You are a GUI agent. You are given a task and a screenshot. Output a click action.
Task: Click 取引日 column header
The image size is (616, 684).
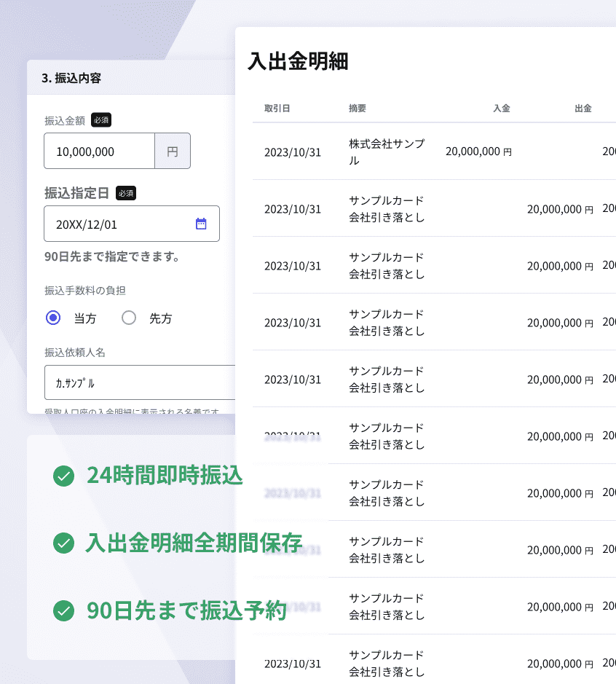pyautogui.click(x=277, y=109)
